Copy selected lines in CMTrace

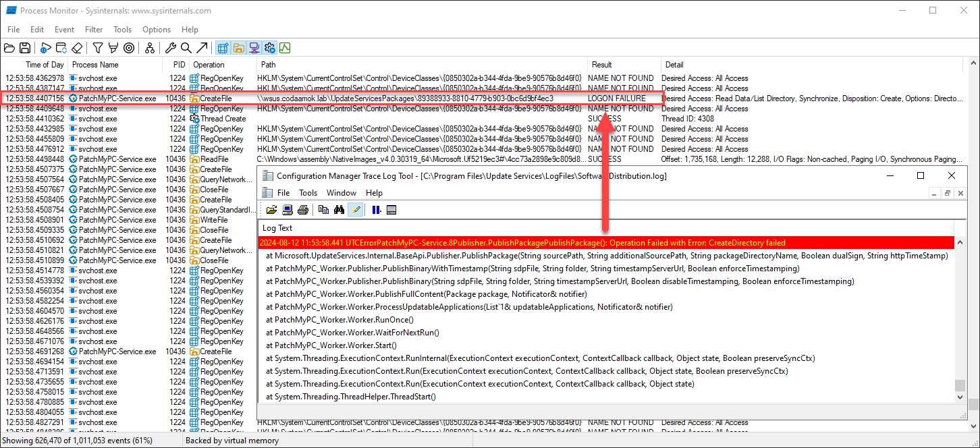click(x=324, y=210)
